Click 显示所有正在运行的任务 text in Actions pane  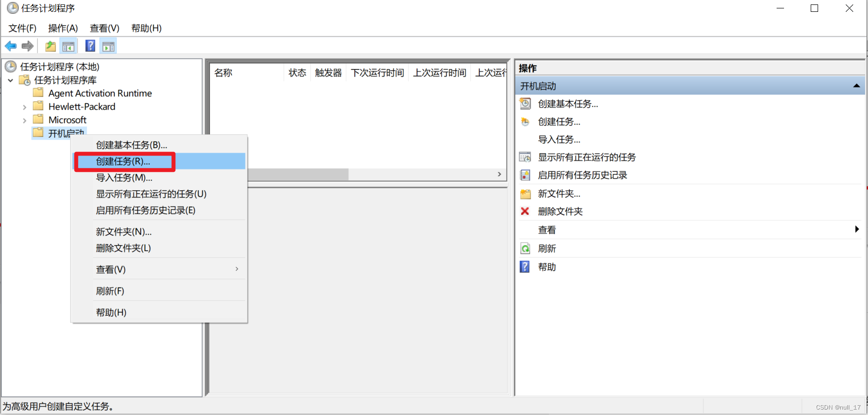(587, 157)
